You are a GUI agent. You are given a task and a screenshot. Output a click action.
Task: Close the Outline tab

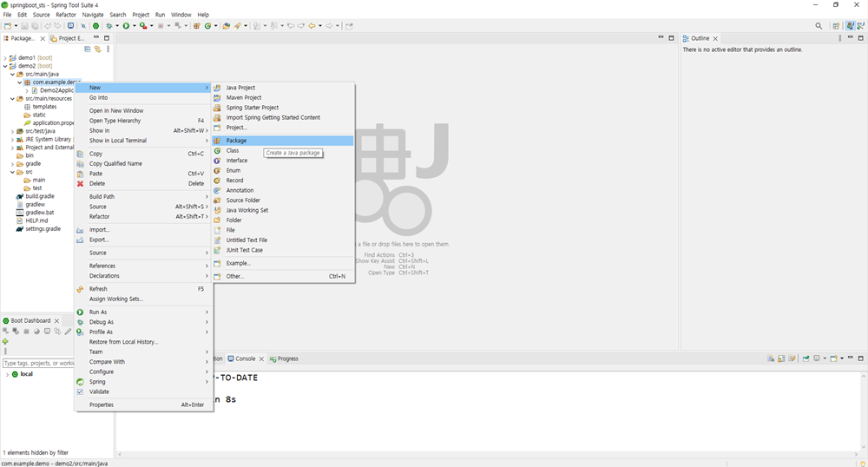click(715, 38)
